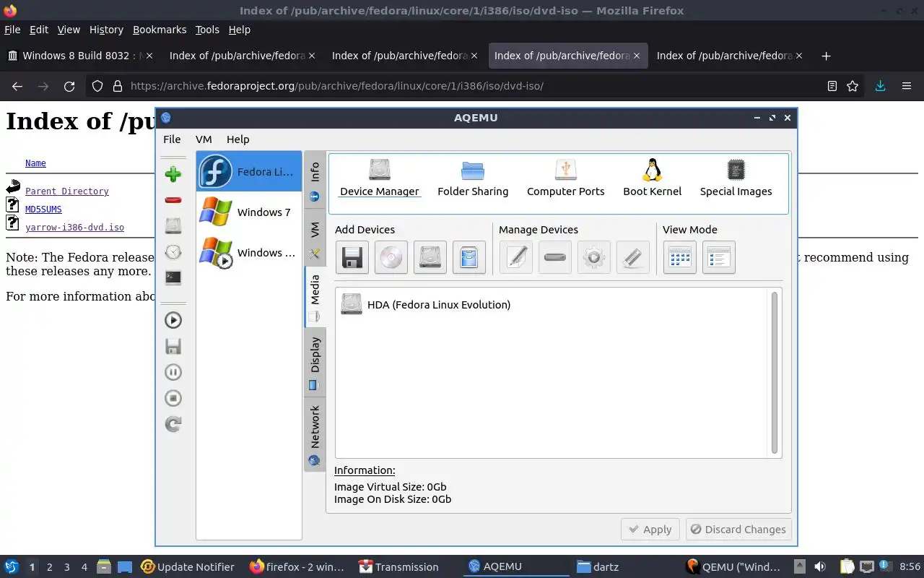Screen dimensions: 924x578
Task: Bookmark this page with the star icon
Action: [x=853, y=86]
